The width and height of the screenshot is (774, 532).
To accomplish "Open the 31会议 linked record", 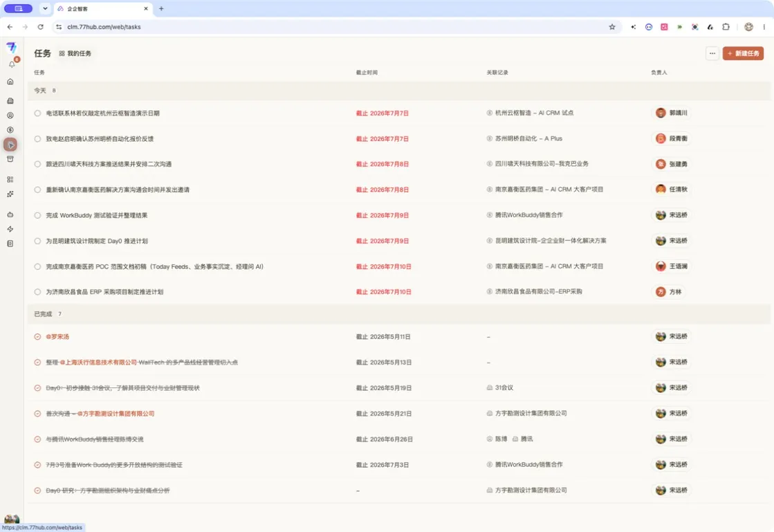I will coord(504,388).
